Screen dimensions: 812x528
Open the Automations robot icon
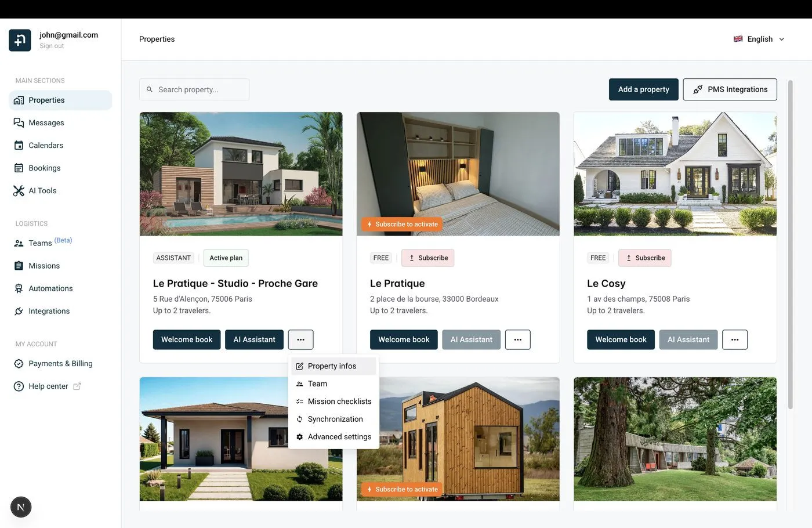pos(19,288)
